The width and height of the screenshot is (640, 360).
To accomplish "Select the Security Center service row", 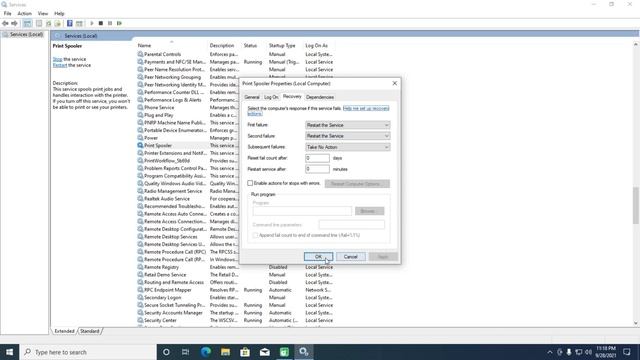I will tap(235, 320).
